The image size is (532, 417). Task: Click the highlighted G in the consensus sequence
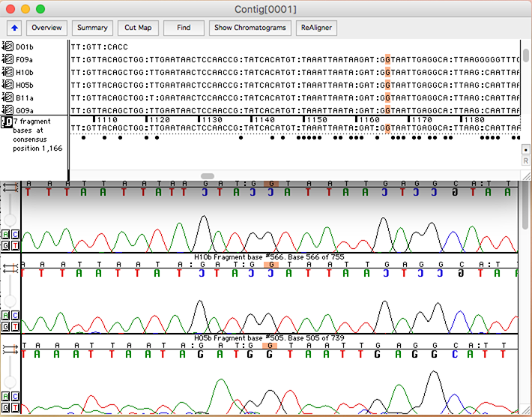(388, 128)
